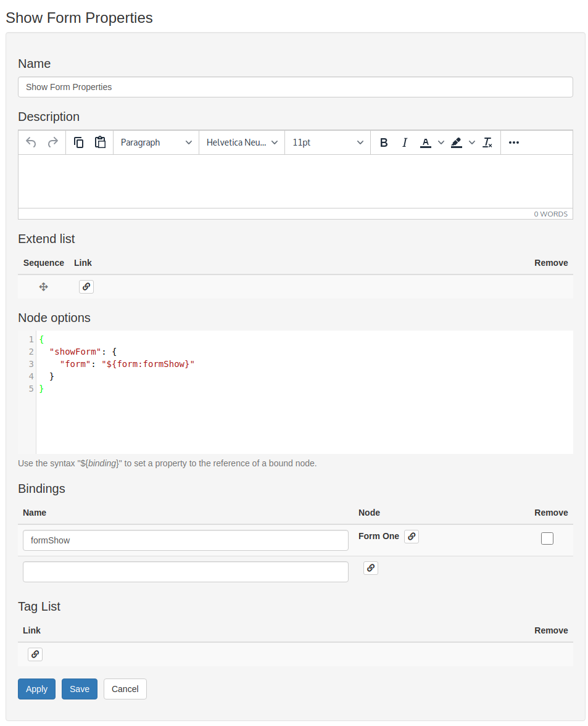Click the Save button

click(80, 689)
